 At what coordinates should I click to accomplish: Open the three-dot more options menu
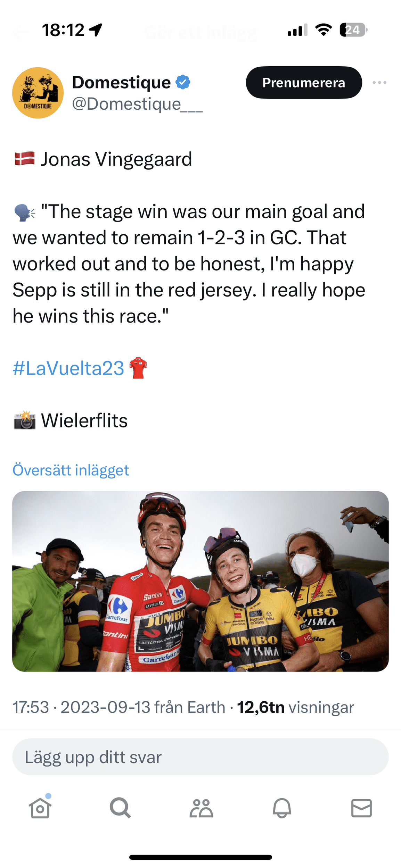379,83
